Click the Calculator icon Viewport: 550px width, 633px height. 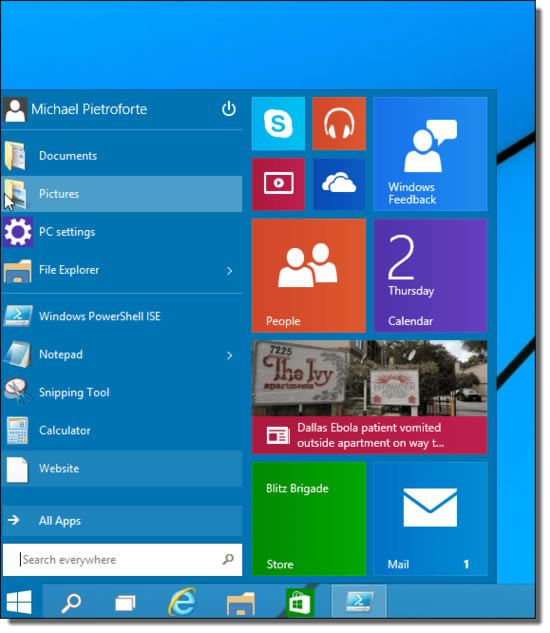coord(17,430)
